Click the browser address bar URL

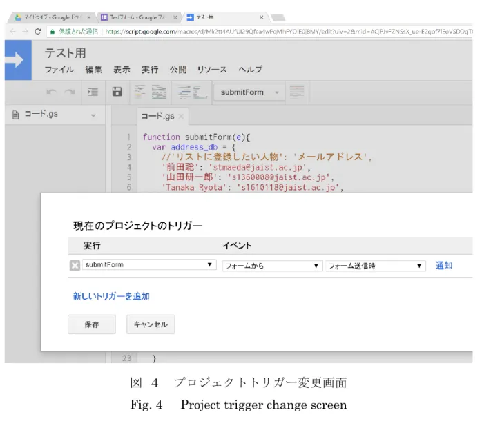(x=289, y=31)
